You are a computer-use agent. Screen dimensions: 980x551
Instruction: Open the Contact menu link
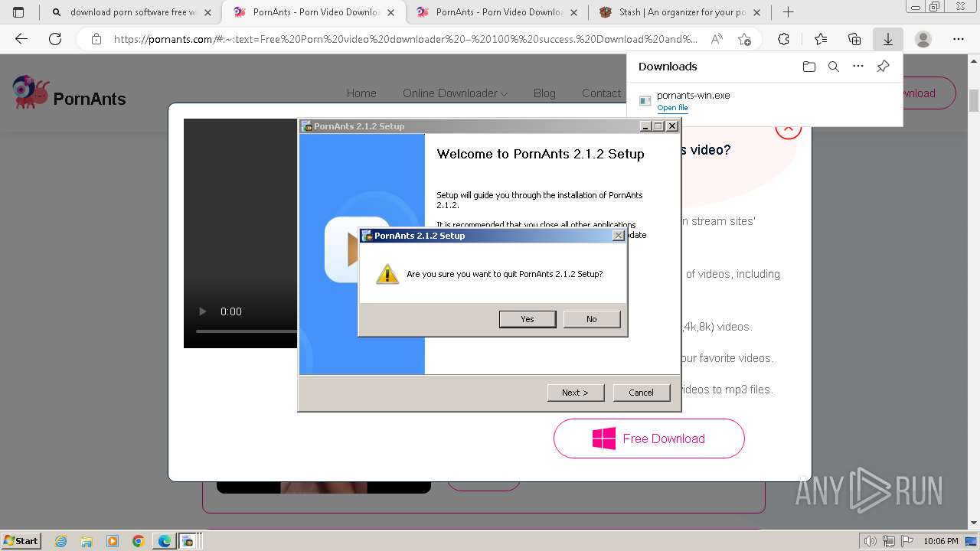tap(601, 93)
